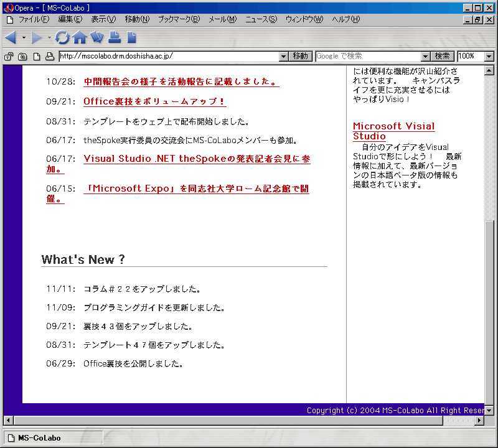Expand the Google search dropdown
Viewport: 498px width, 448px height.
(x=425, y=57)
